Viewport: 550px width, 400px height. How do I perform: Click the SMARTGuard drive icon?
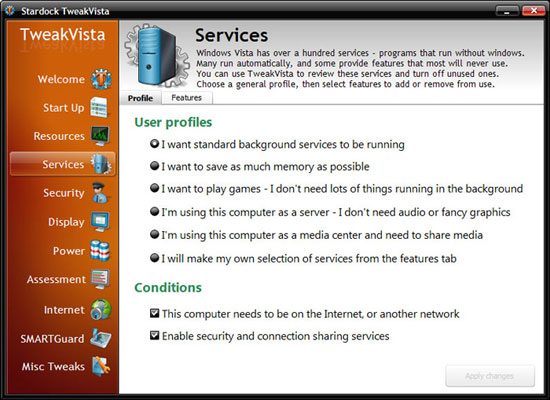[101, 338]
